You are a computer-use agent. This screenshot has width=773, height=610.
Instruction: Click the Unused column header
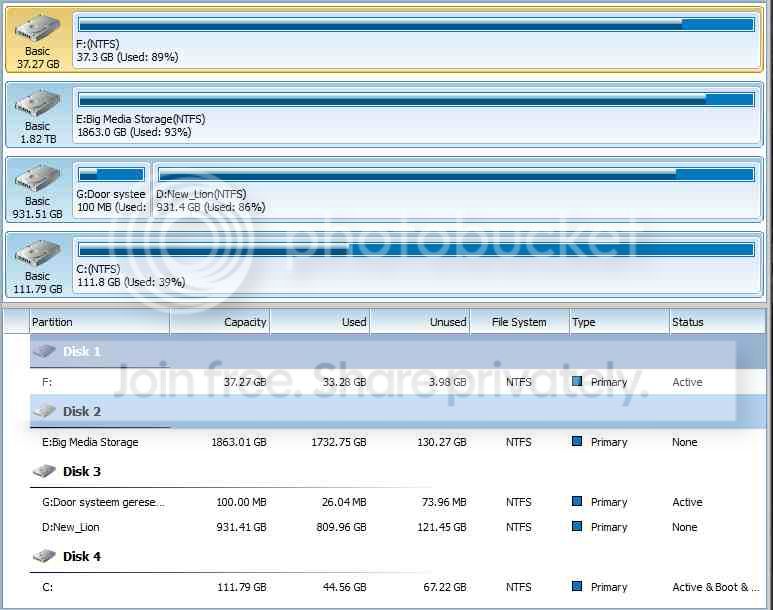click(x=420, y=322)
